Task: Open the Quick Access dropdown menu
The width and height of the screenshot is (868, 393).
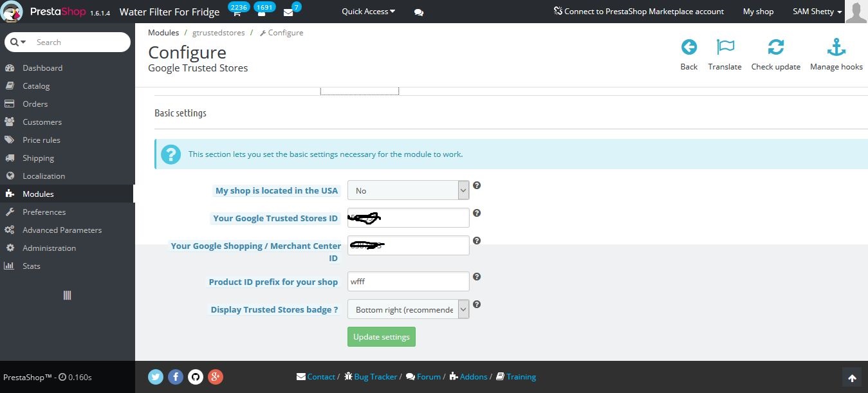Action: point(368,12)
